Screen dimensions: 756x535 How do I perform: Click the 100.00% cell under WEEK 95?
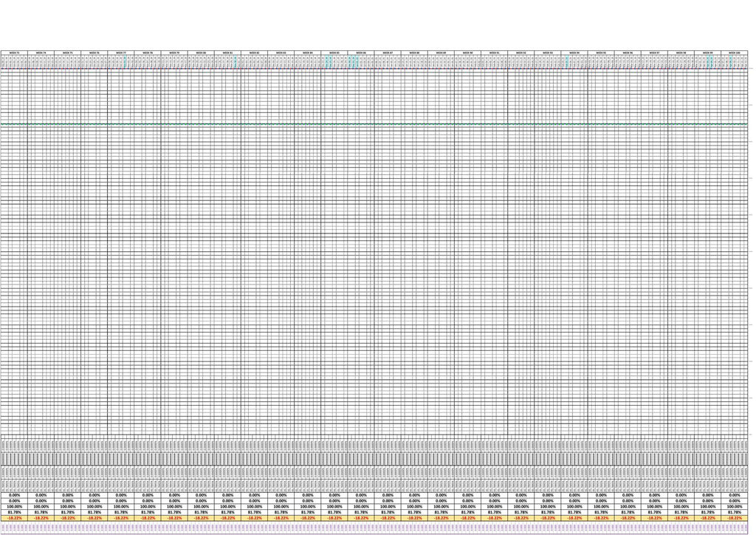(601, 506)
